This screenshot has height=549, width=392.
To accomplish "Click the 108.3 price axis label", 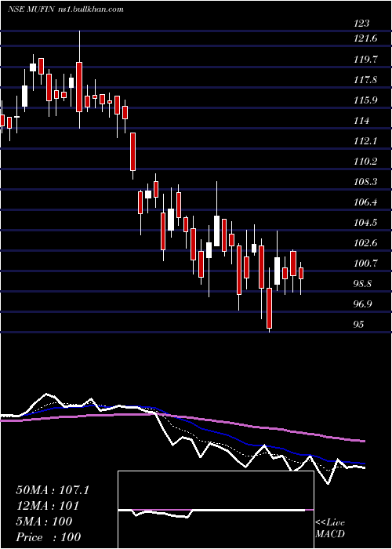I will (x=365, y=182).
